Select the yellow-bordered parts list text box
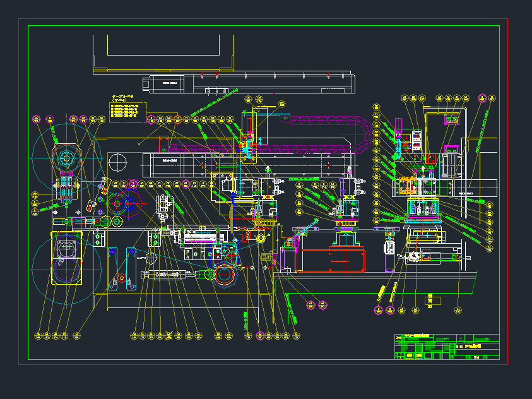Viewport: 532px width, 399px height. (128, 112)
